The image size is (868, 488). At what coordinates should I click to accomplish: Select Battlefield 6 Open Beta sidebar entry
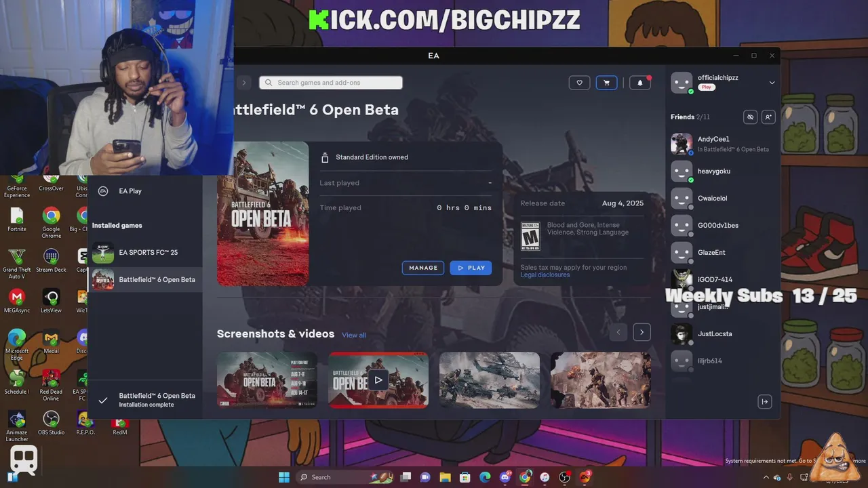pyautogui.click(x=146, y=279)
